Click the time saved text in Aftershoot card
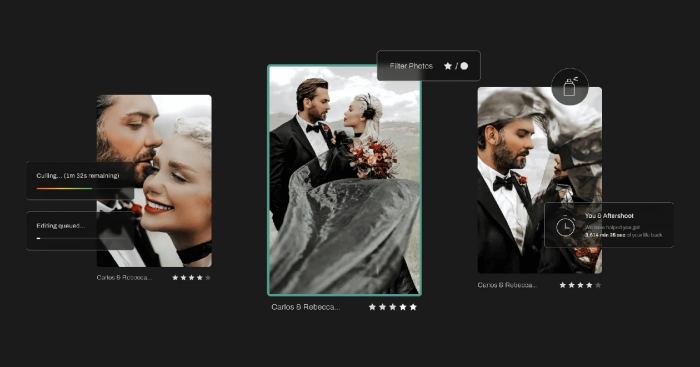 [624, 231]
